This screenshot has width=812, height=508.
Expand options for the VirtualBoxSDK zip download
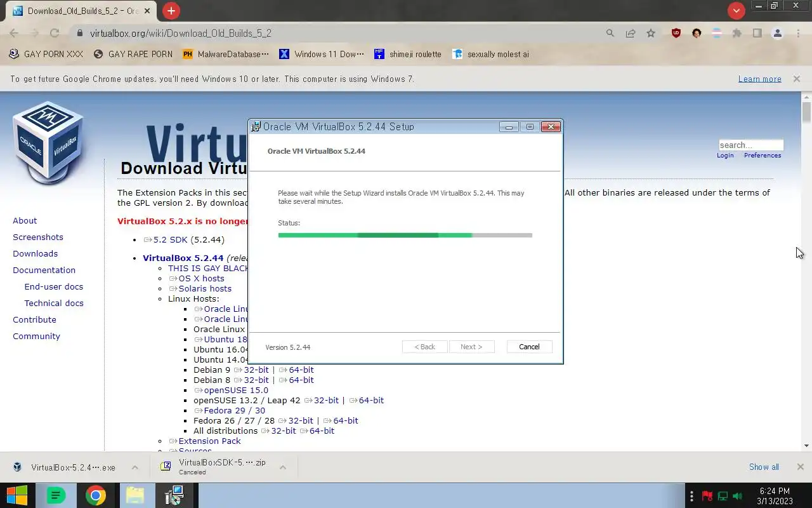pos(283,467)
